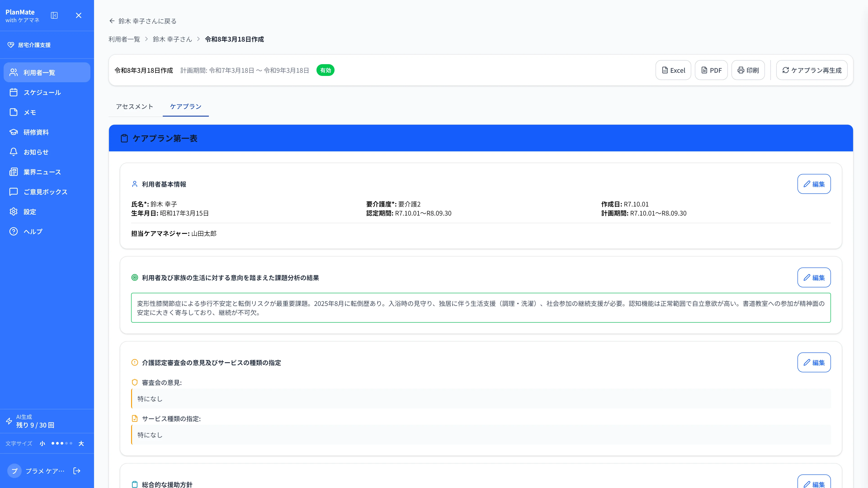Export the care plan to Excel
This screenshot has width=868, height=488.
[673, 70]
